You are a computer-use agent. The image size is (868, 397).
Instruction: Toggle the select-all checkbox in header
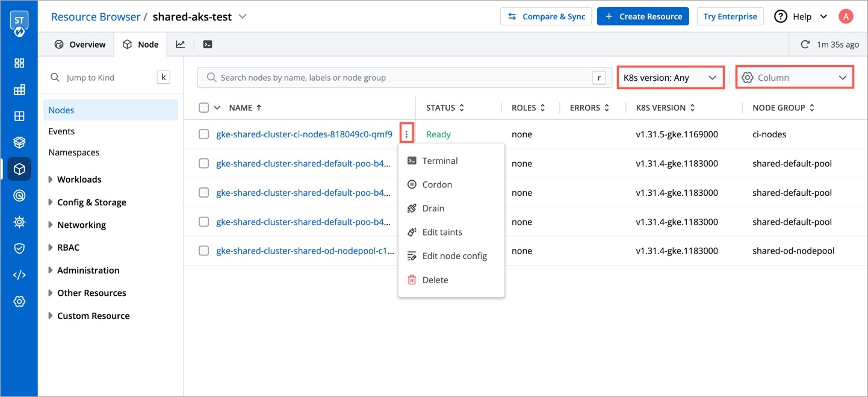point(204,108)
